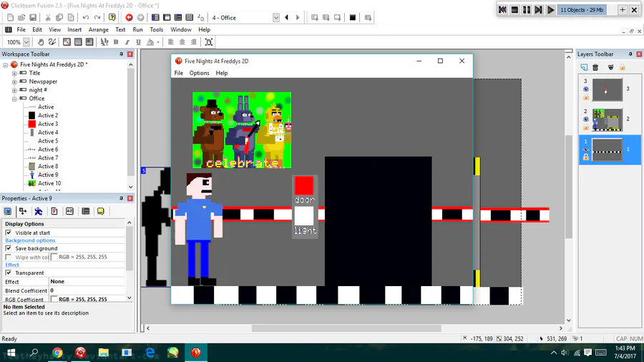Open the Tools menu

click(x=157, y=29)
